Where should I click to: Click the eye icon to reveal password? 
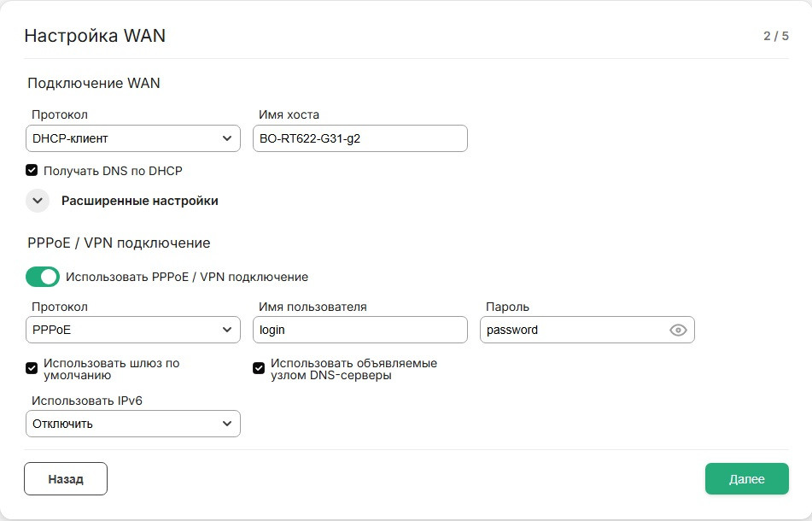point(678,330)
